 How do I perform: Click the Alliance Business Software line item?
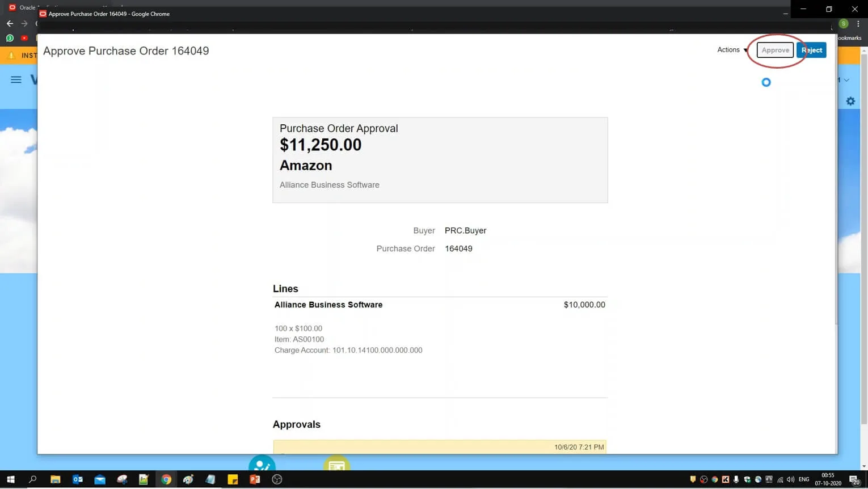point(328,305)
